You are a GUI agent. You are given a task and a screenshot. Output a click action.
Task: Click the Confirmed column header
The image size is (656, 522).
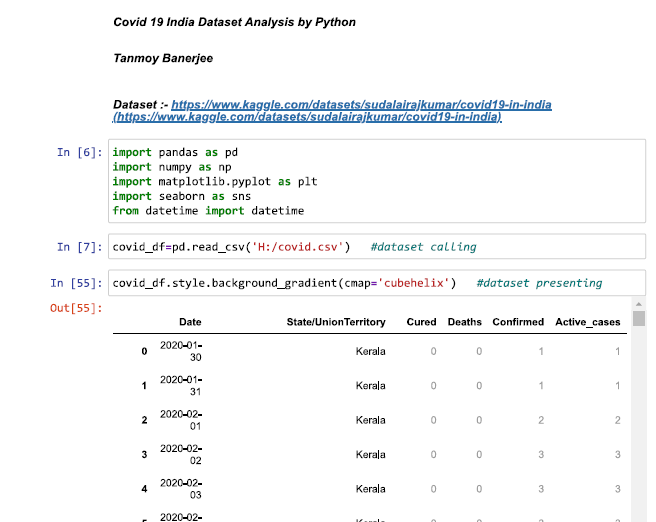pos(518,322)
